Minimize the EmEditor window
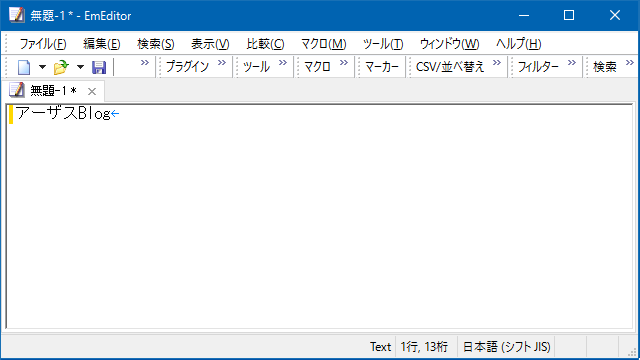 pyautogui.click(x=524, y=16)
